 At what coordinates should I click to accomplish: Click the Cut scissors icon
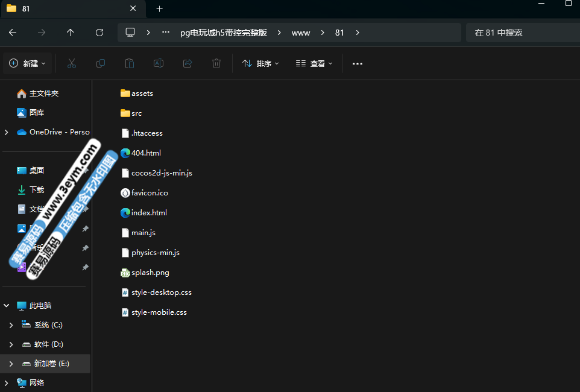pyautogui.click(x=72, y=63)
